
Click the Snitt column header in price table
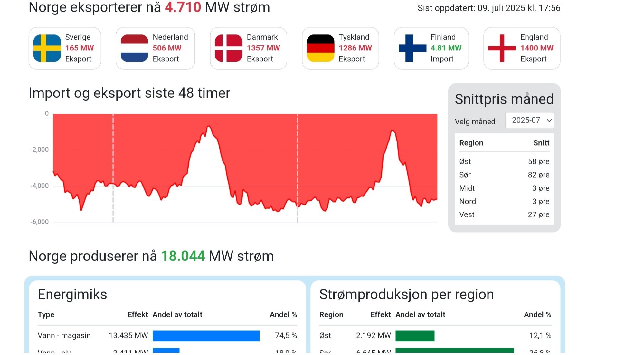[x=541, y=143]
